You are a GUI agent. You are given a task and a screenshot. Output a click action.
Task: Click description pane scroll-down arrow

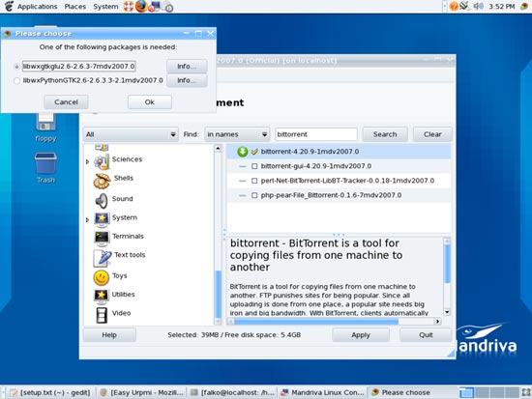pyautogui.click(x=447, y=312)
